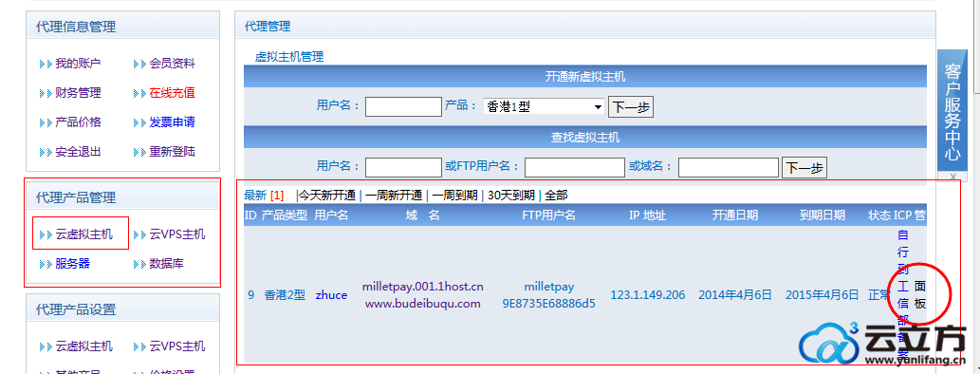Click 下一步 next to product dropdown
Image resolution: width=980 pixels, height=374 pixels.
tap(631, 106)
